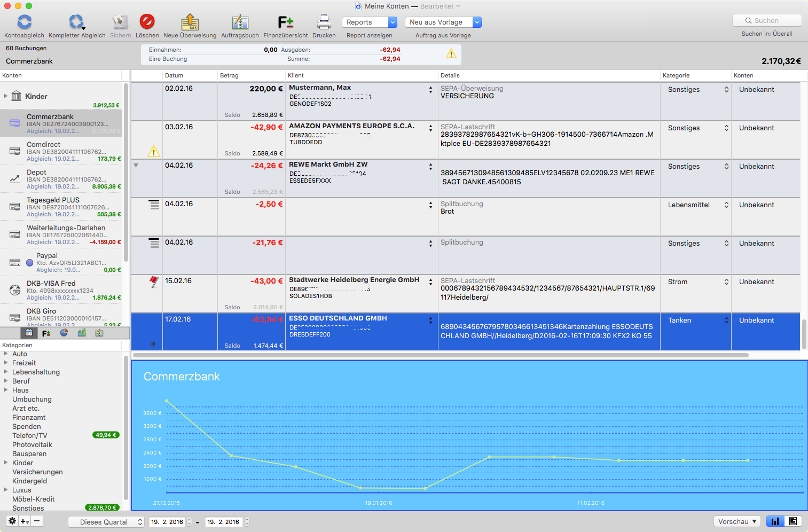Click the gear settings icon at bottom left
The image size is (808, 532).
click(x=12, y=521)
